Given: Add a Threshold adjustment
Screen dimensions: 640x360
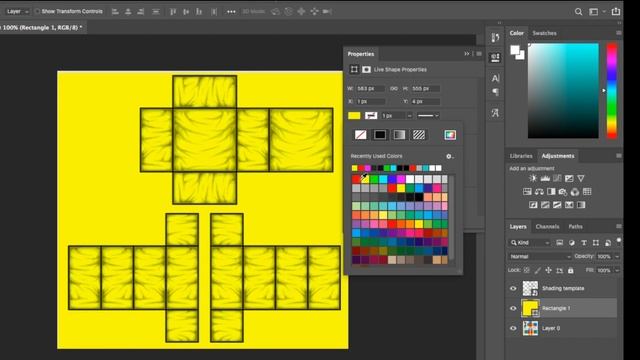Looking at the screenshot, I should [557, 205].
